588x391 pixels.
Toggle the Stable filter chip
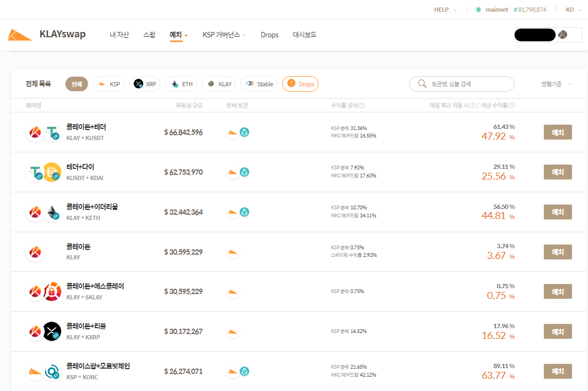coord(259,84)
